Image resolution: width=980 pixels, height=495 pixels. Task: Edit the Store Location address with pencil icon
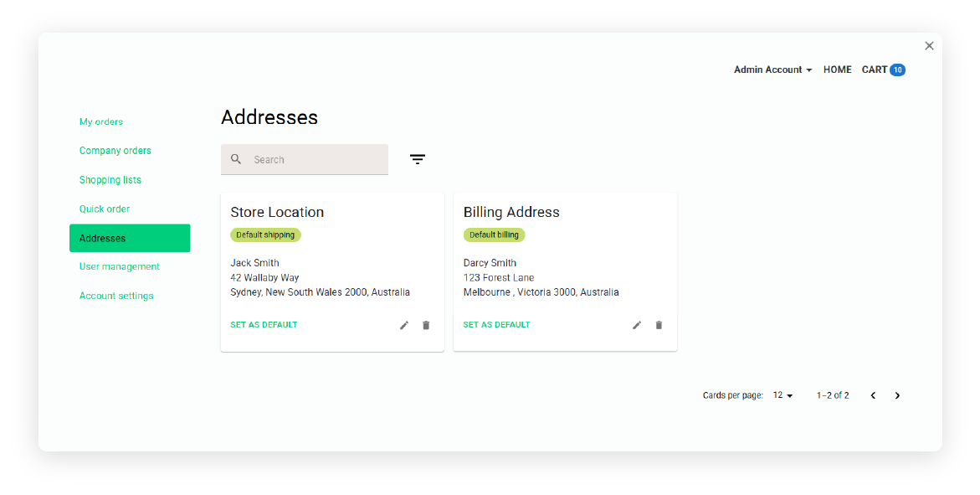click(x=404, y=325)
